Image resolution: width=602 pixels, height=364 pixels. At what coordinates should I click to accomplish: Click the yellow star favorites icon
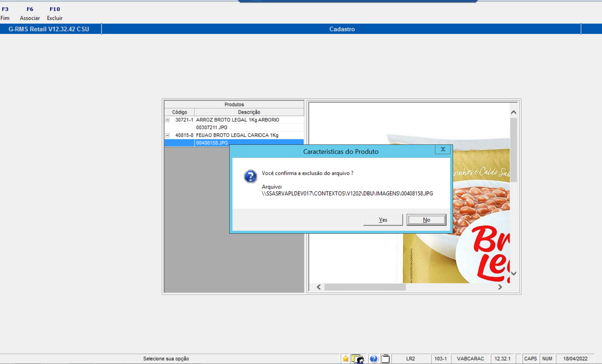pos(346,359)
